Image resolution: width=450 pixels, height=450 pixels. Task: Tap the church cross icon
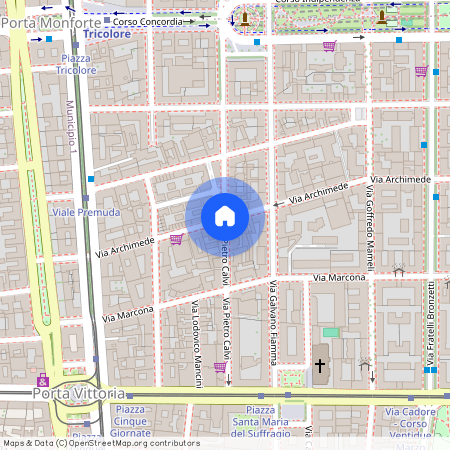tap(320, 365)
